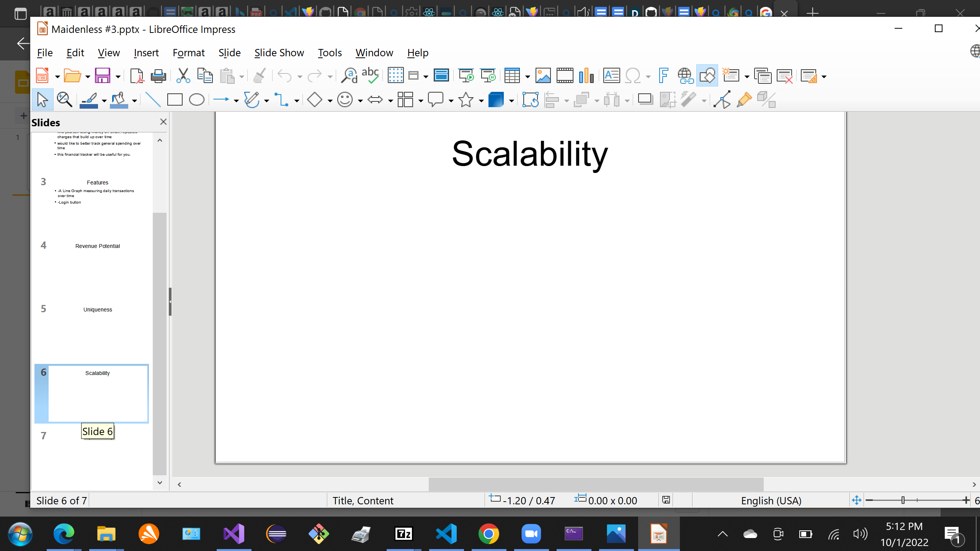Open the Spelling check tool
The image size is (980, 551).
[x=370, y=76]
